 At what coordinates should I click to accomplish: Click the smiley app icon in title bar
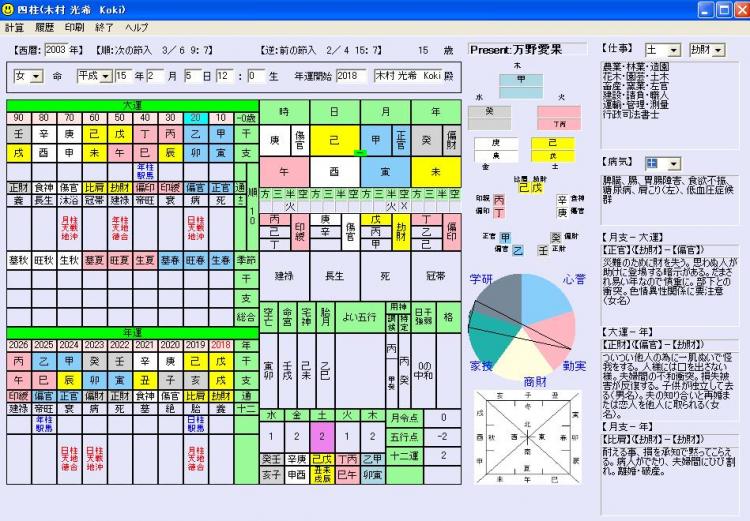pos(9,9)
